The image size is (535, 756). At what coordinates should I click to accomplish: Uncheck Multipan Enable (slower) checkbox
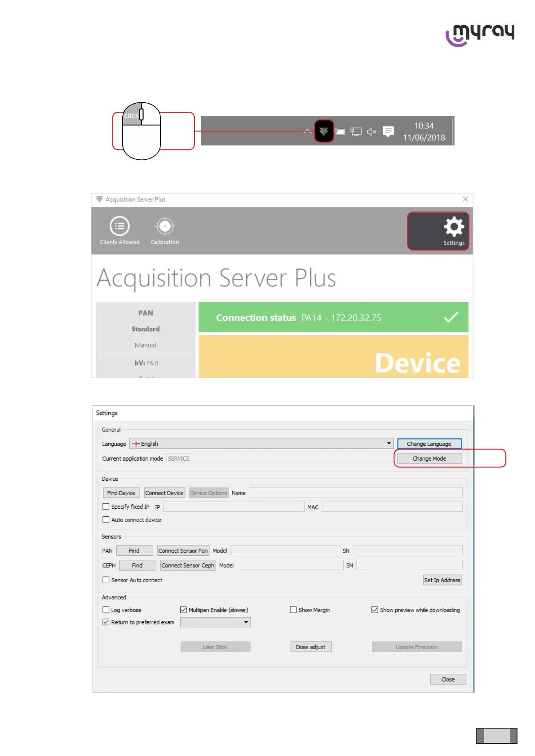tap(183, 610)
